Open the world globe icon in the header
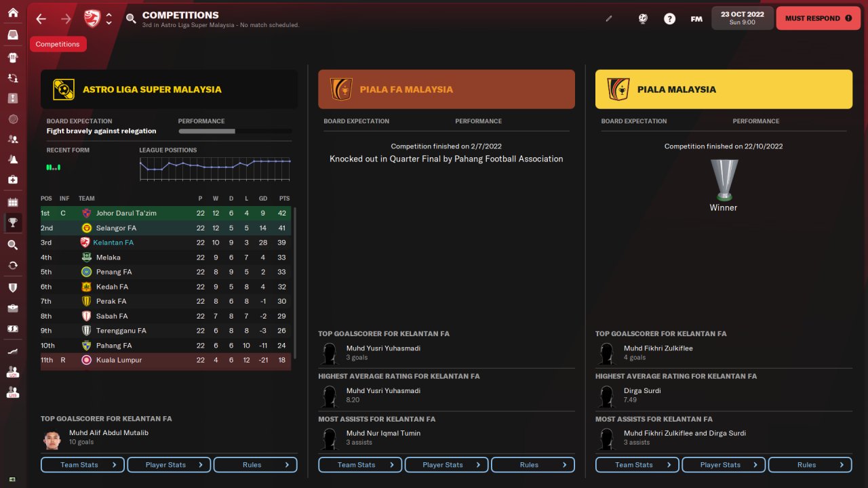Viewport: 868px width, 488px height. point(643,19)
